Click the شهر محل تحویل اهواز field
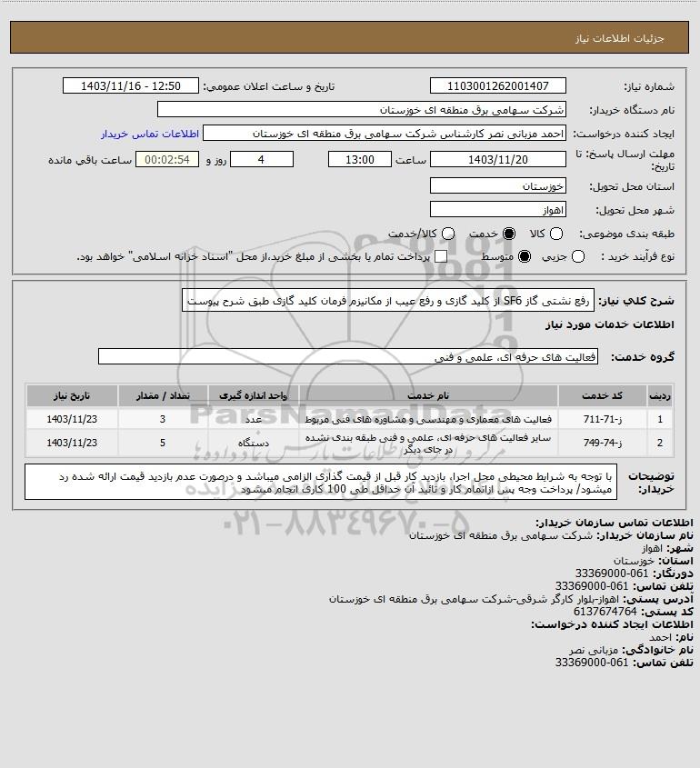 tap(497, 210)
